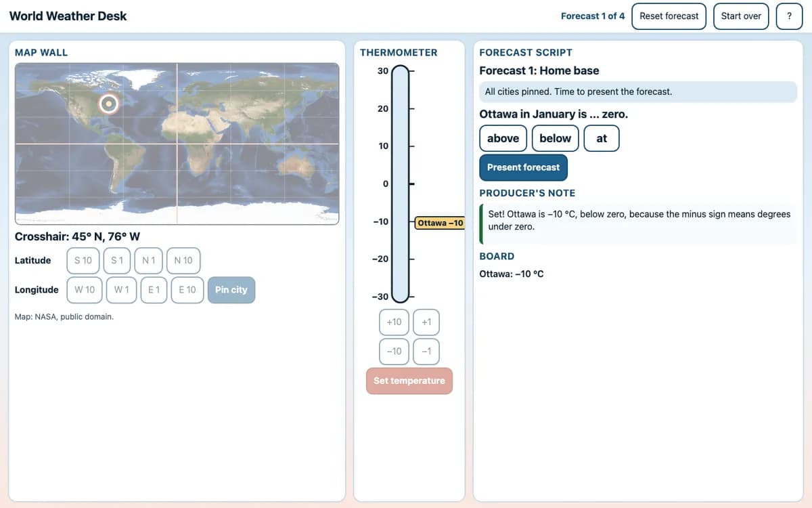The width and height of the screenshot is (812, 508).
Task: Click Present forecast button
Action: [x=523, y=167]
